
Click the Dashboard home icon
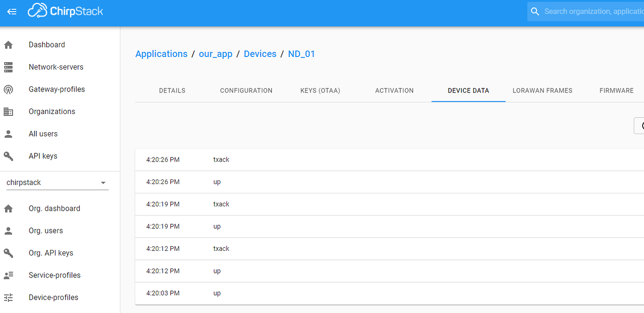[8, 45]
